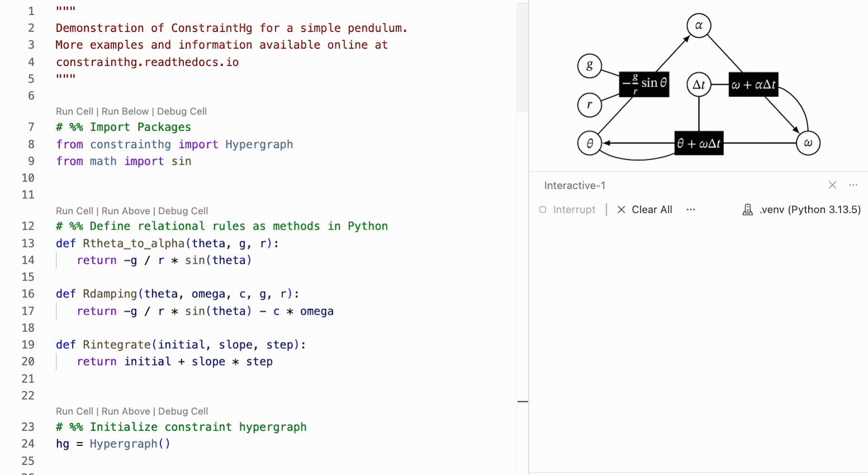This screenshot has height=475, width=868.
Task: Click the X icon next to Clear All
Action: point(622,209)
